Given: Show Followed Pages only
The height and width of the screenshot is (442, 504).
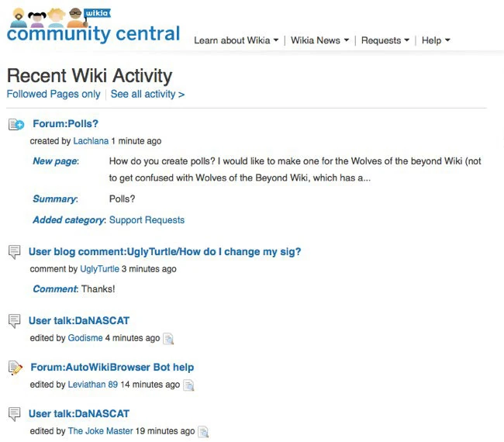Looking at the screenshot, I should point(54,94).
